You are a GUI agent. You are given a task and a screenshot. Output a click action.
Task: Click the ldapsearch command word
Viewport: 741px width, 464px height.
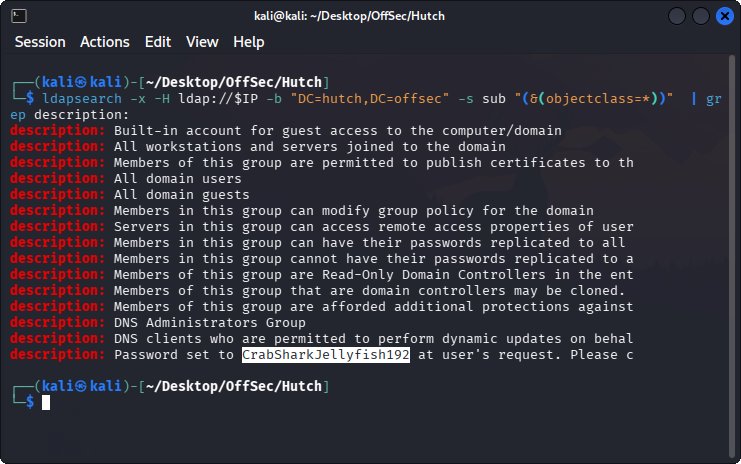[x=82, y=99]
